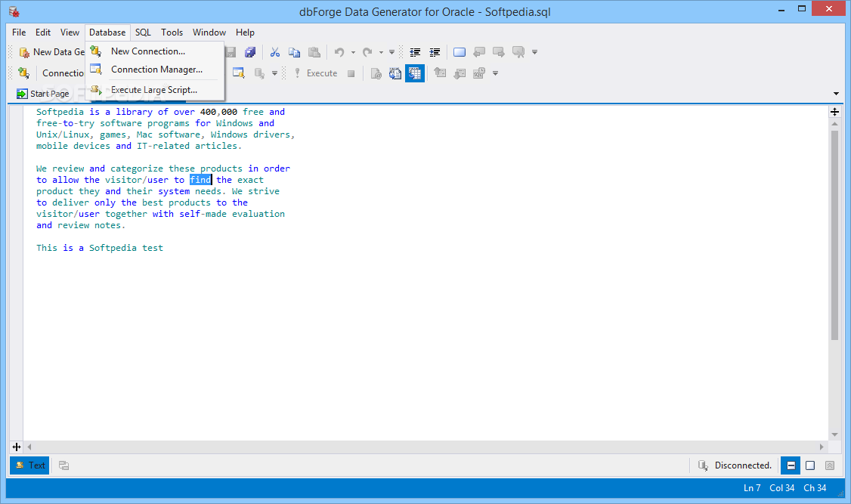Toggle the Text view button
Screen dimensions: 851x504
point(29,465)
